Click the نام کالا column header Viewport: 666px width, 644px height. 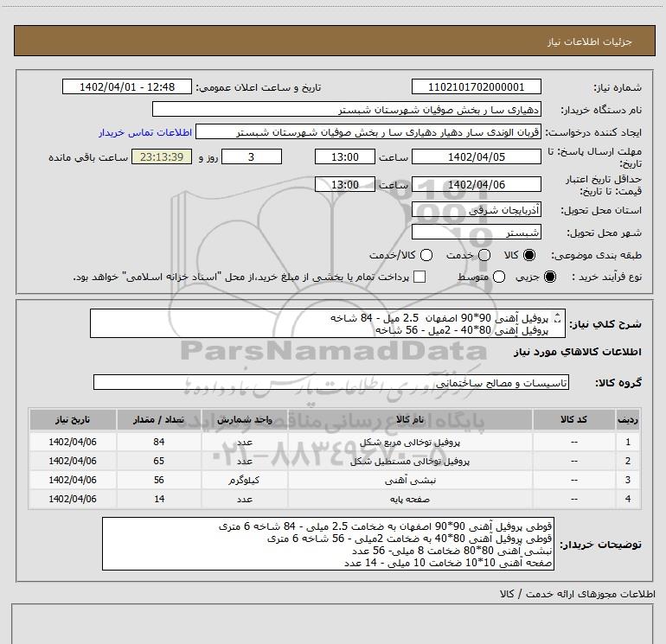pos(410,419)
